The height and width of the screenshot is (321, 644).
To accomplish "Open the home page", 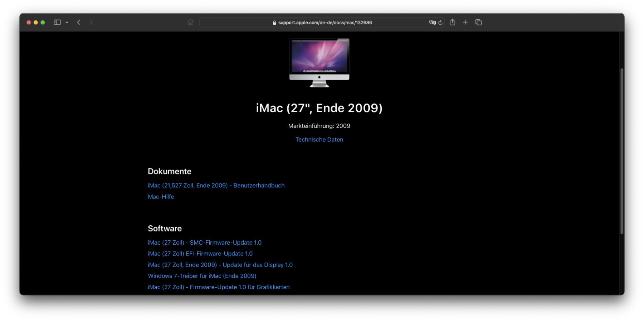I will 190,22.
